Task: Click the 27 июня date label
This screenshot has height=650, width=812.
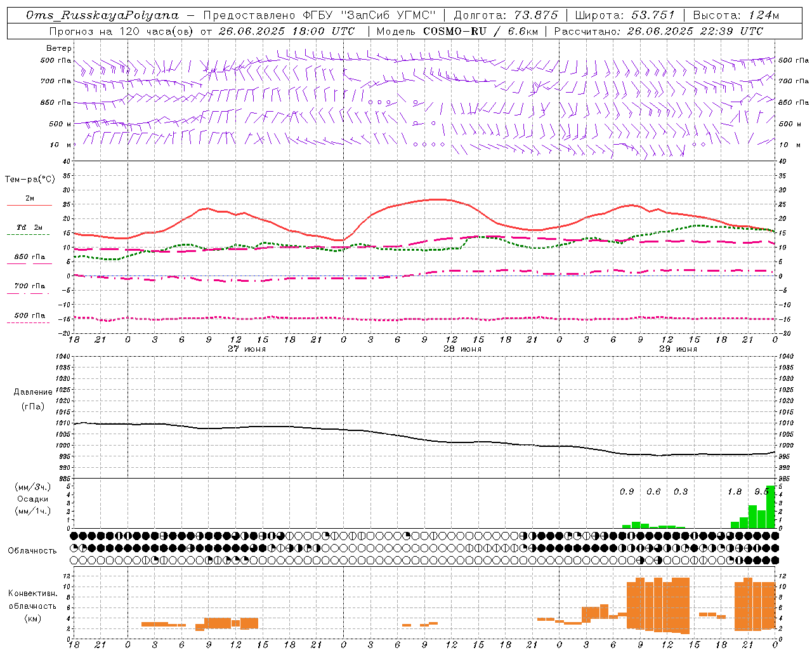Action: tap(247, 349)
